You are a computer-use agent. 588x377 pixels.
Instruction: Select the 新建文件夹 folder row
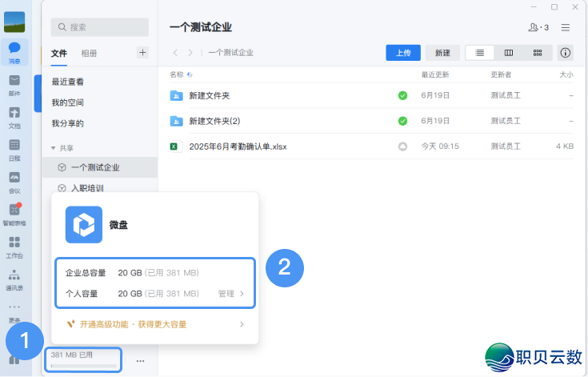[371, 96]
